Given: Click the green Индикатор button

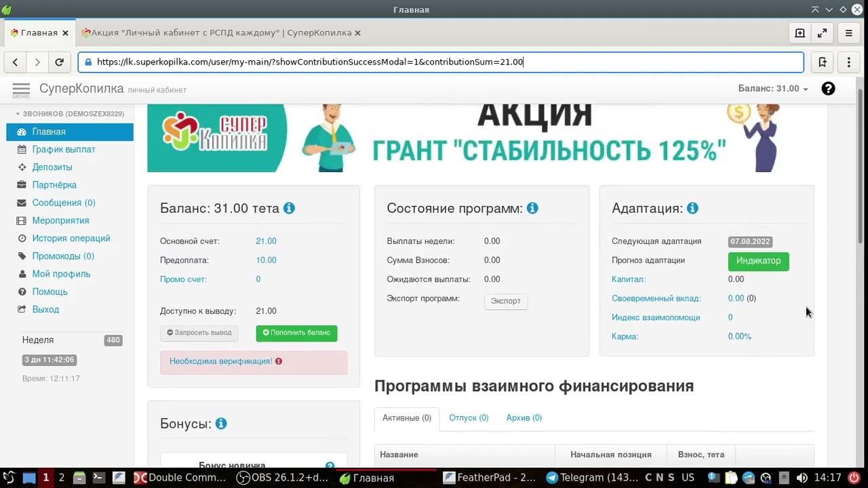Looking at the screenshot, I should (x=758, y=261).
